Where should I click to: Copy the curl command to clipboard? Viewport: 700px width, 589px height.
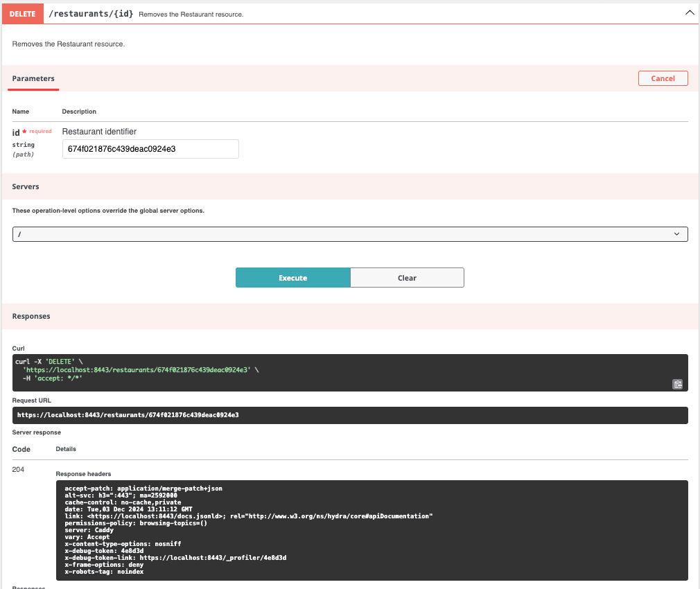(x=677, y=384)
